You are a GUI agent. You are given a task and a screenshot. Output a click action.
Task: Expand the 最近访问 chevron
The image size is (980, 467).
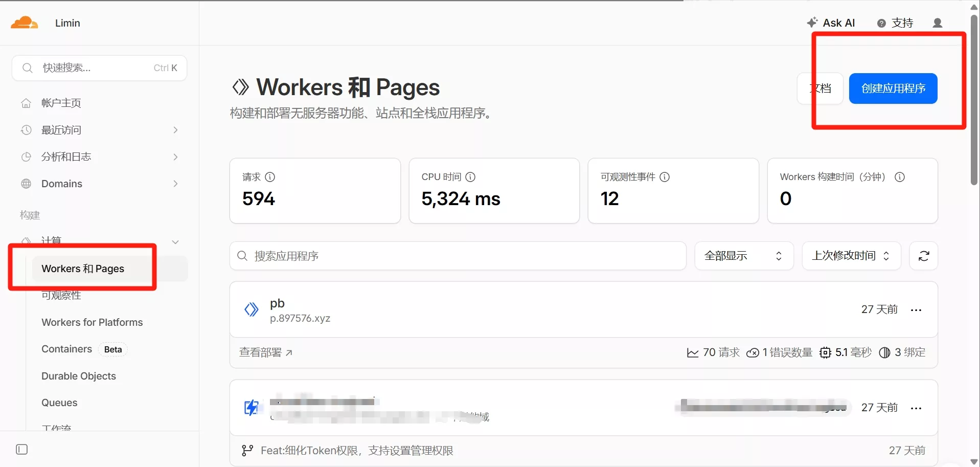pyautogui.click(x=175, y=130)
